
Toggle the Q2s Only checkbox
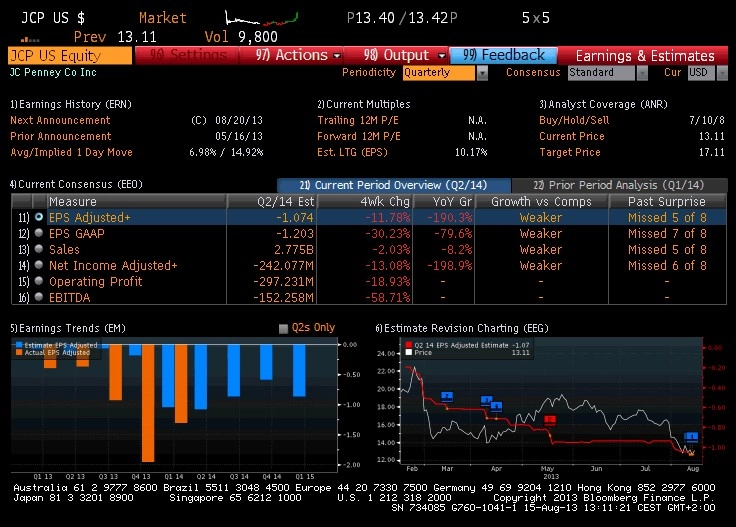[x=283, y=328]
